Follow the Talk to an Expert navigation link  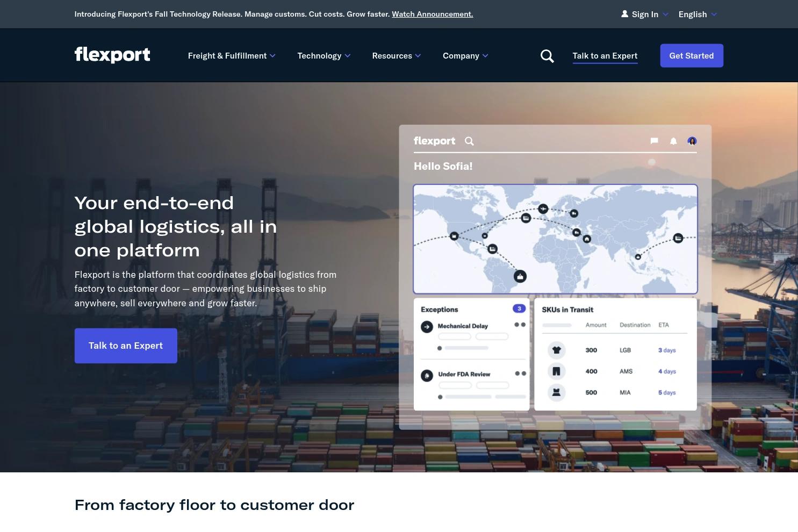coord(605,56)
